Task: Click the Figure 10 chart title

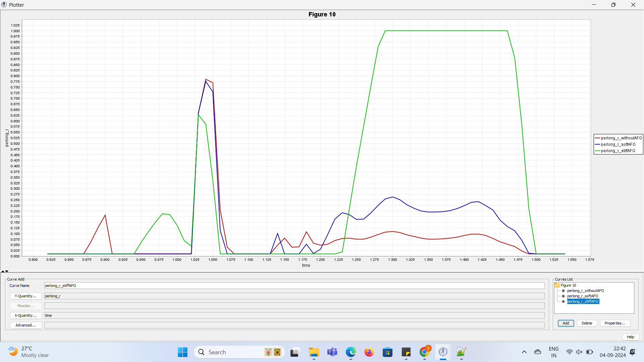Action: tap(322, 14)
